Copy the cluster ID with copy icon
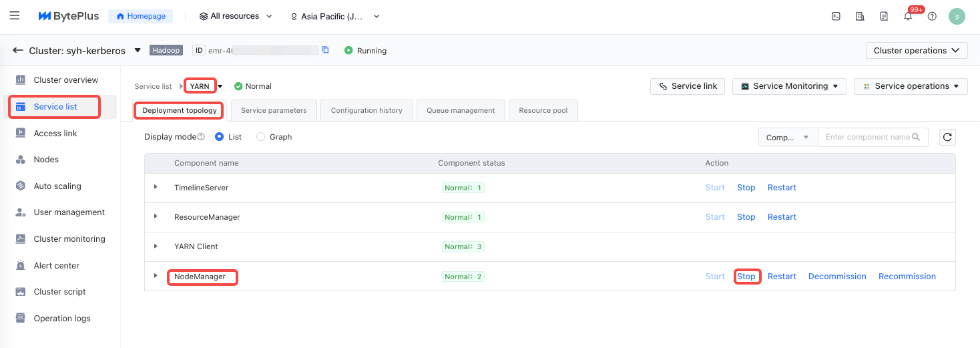980x348 pixels. [x=326, y=50]
